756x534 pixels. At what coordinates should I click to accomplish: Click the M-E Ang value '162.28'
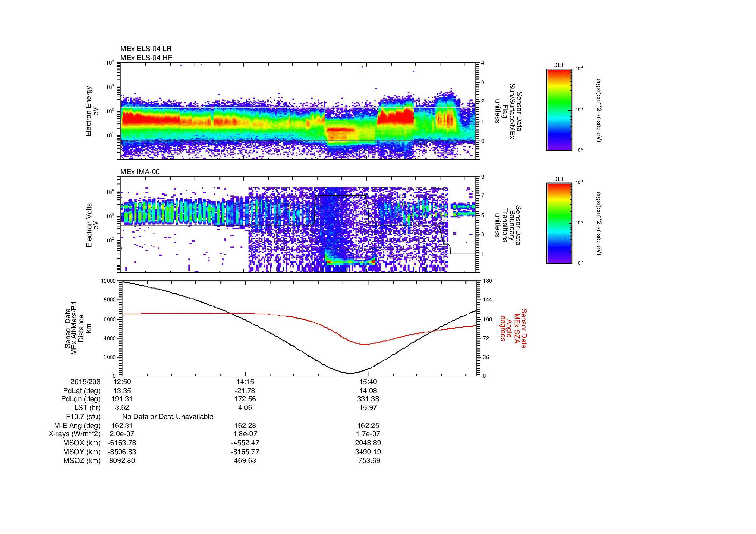[245, 426]
